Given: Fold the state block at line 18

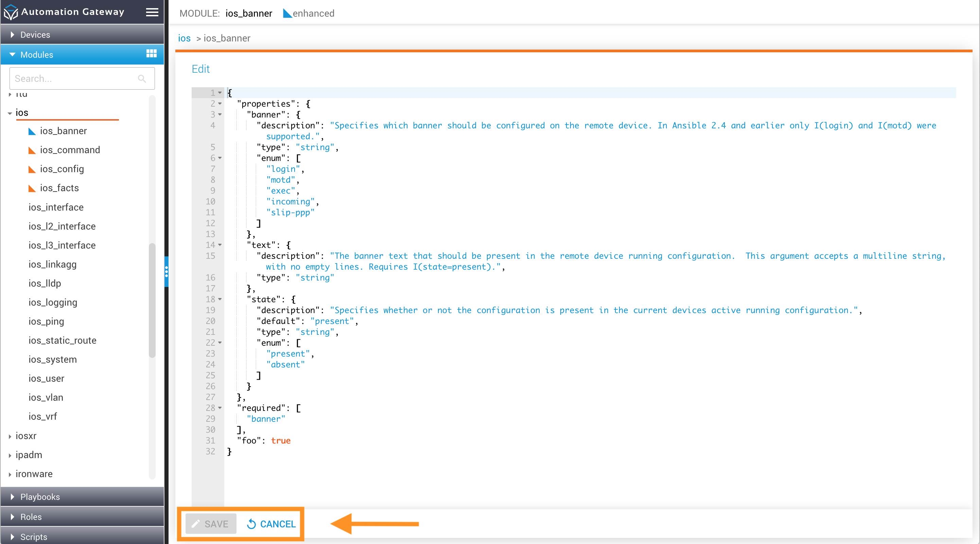Looking at the screenshot, I should point(220,300).
